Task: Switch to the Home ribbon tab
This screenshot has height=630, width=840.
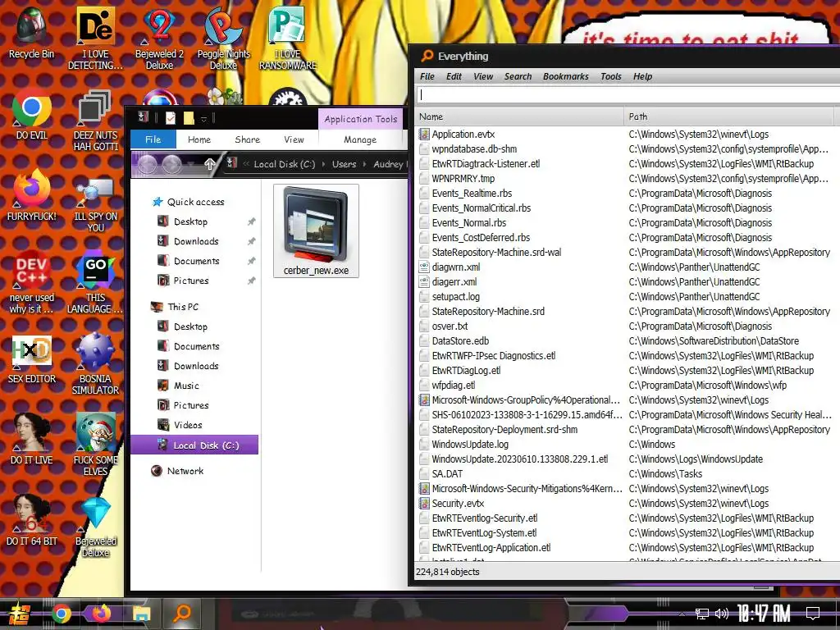Action: pyautogui.click(x=199, y=139)
